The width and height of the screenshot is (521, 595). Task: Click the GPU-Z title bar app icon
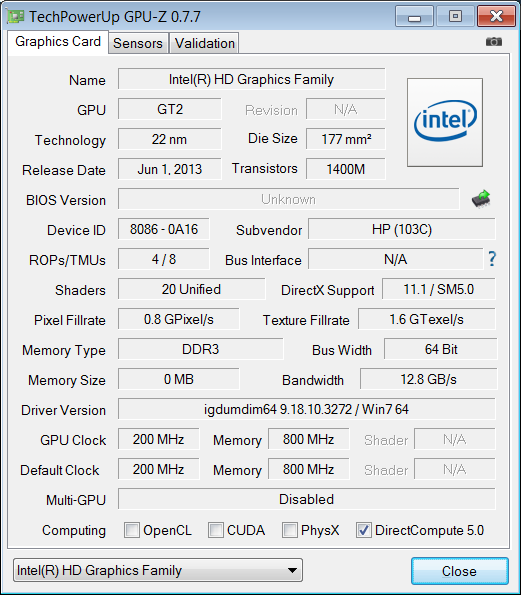coord(16,16)
